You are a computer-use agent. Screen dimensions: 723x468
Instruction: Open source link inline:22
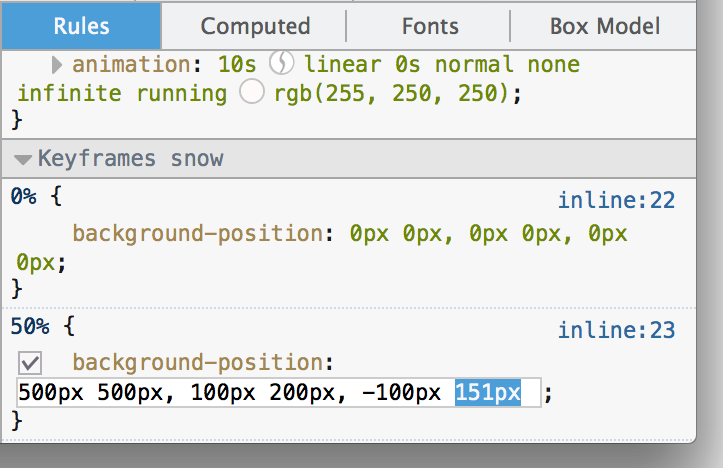[x=616, y=201]
